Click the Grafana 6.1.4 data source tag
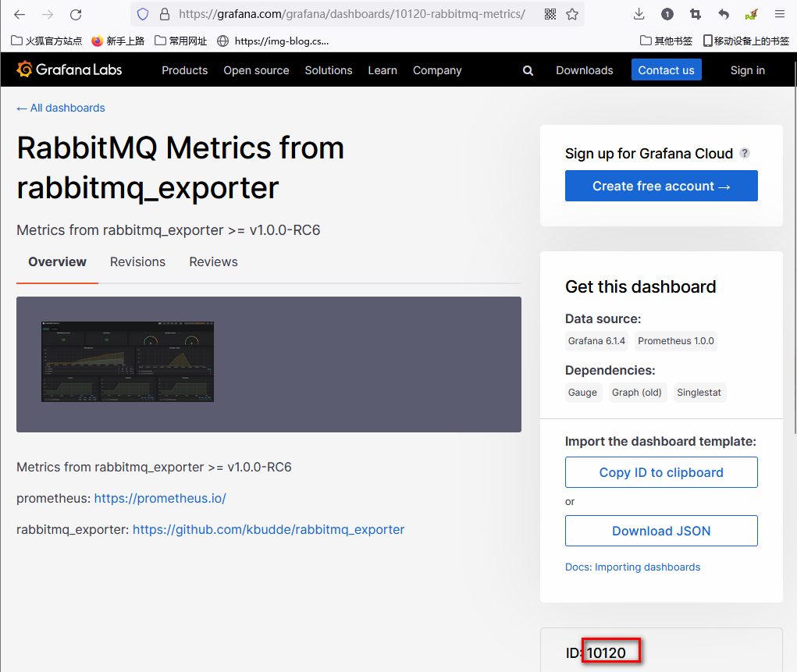 click(596, 341)
